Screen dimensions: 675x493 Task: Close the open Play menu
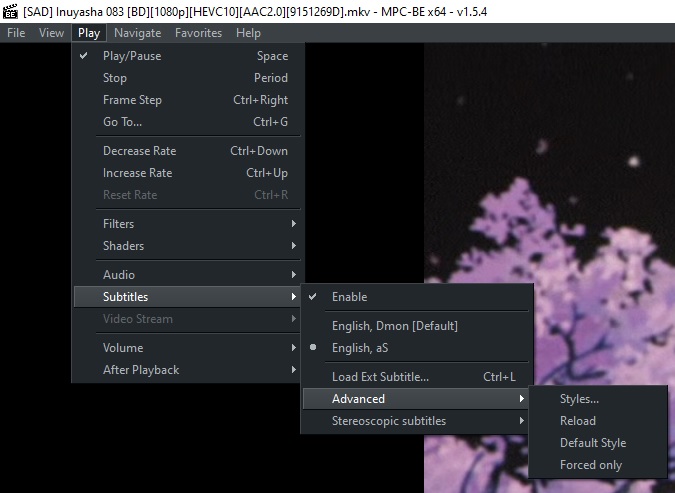(x=89, y=33)
